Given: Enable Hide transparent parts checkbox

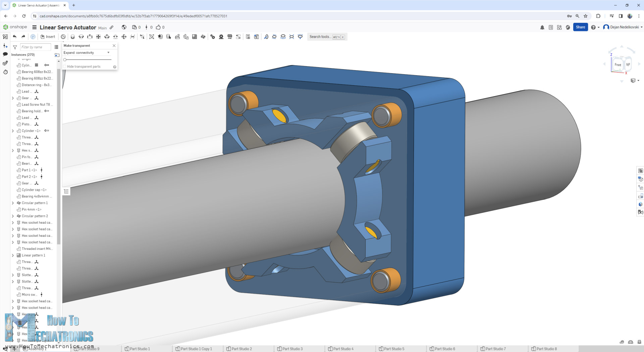Looking at the screenshot, I should 65,67.
